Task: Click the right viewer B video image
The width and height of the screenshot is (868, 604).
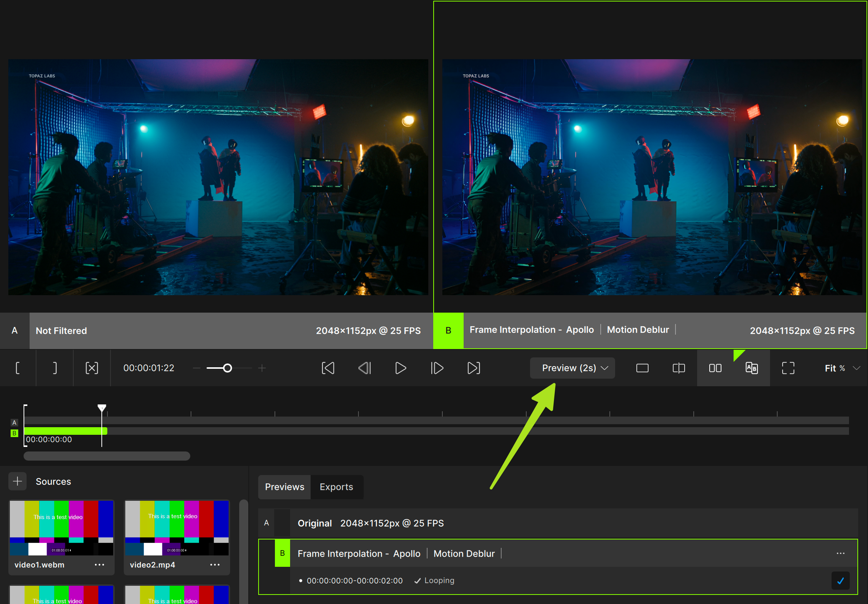Action: 652,177
